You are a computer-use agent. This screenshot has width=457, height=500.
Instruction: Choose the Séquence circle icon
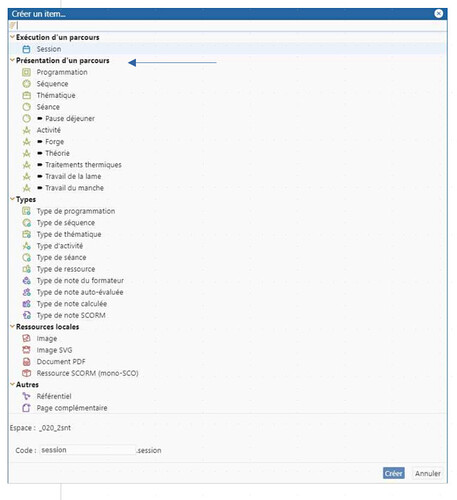coord(26,84)
